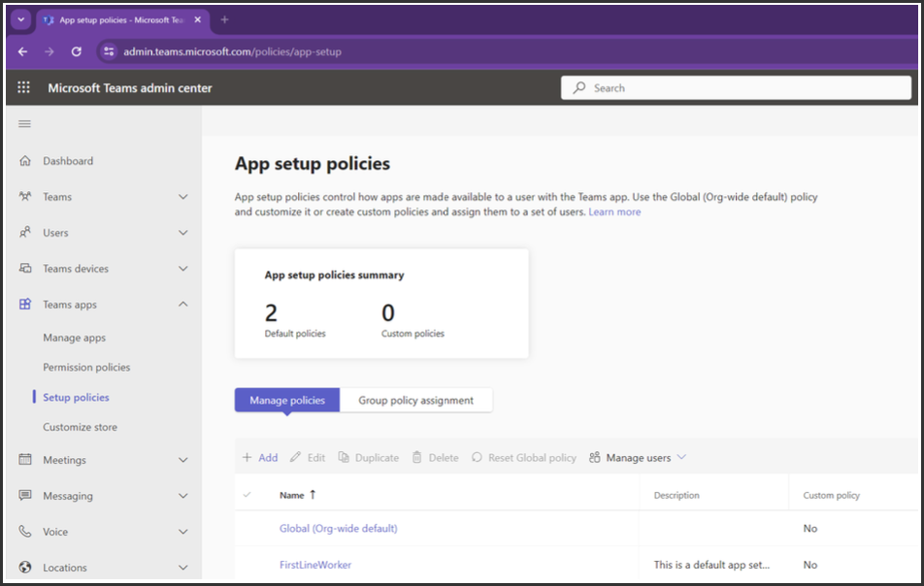Expand the Voice section chevron

[x=183, y=532]
